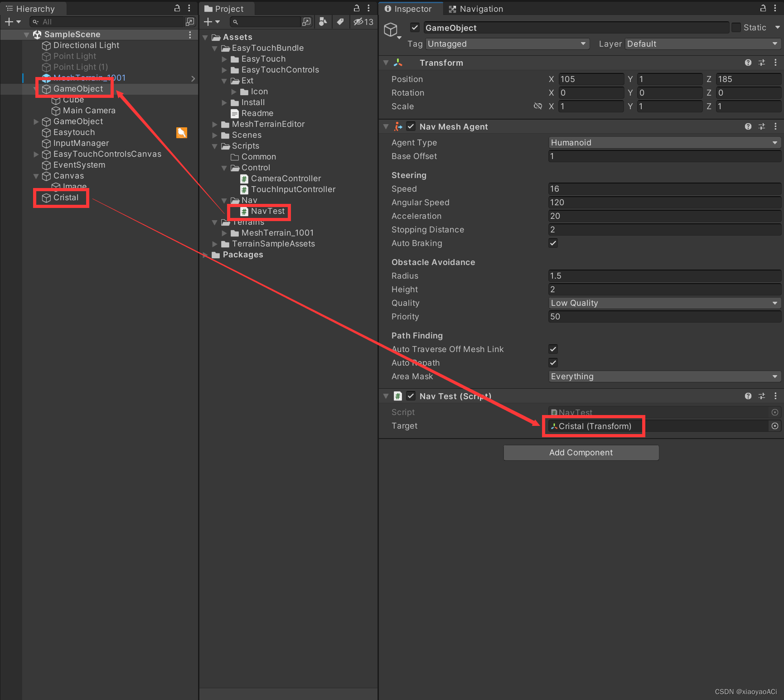Screen dimensions: 784x700
Task: Toggle GameObject active checkbox
Action: [415, 28]
